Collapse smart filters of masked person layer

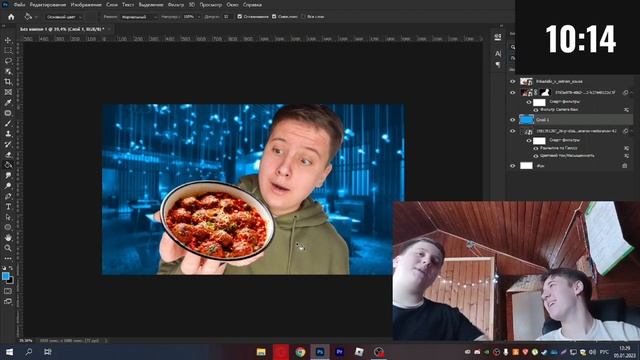pos(631,93)
